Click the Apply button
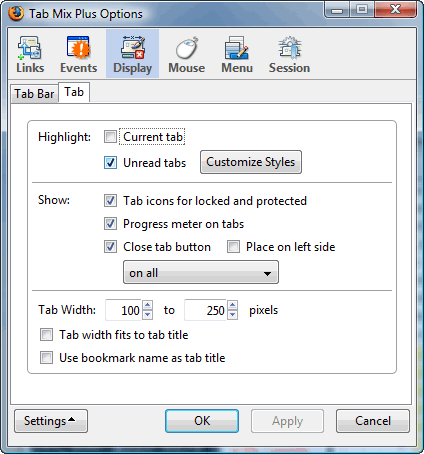 coord(287,421)
